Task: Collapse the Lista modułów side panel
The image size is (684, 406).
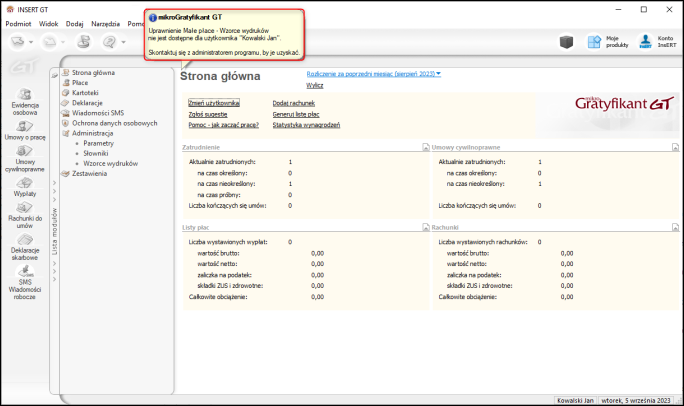Action: pyautogui.click(x=55, y=231)
